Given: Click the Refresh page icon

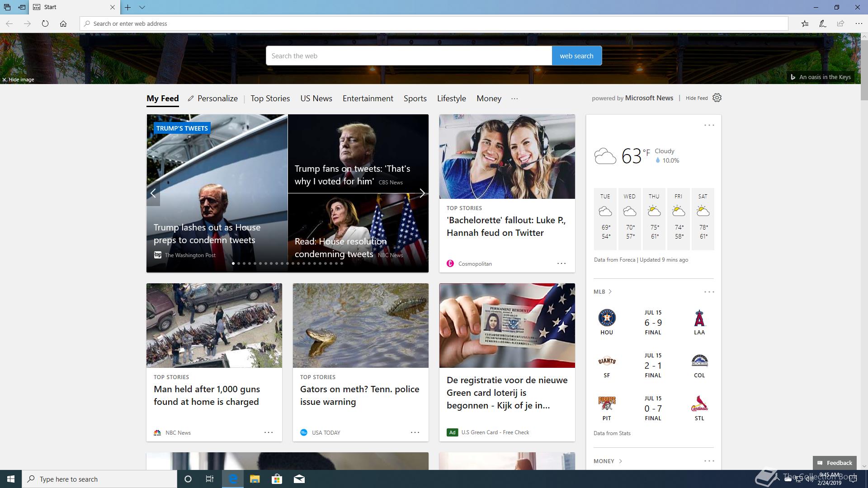Looking at the screenshot, I should (45, 23).
